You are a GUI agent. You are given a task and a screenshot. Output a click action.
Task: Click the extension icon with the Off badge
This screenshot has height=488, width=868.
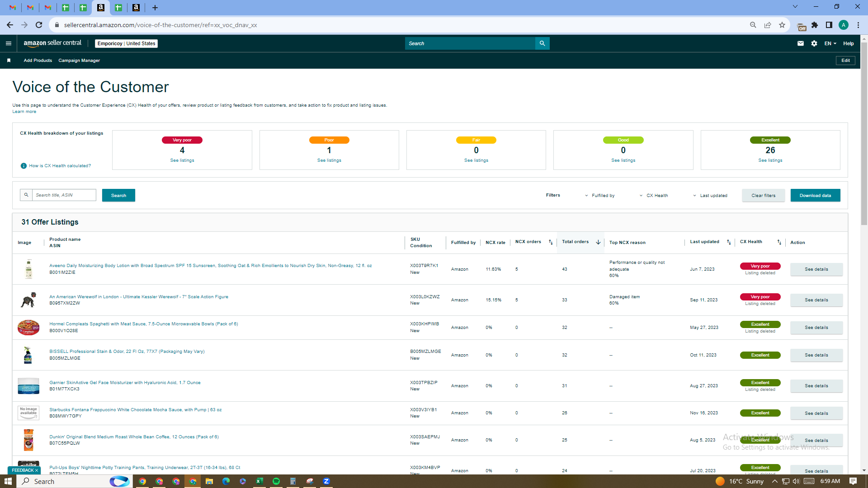coord(801,26)
